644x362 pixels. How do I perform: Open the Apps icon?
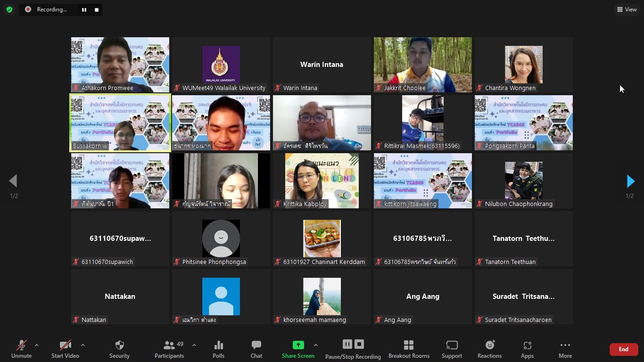pos(527,346)
